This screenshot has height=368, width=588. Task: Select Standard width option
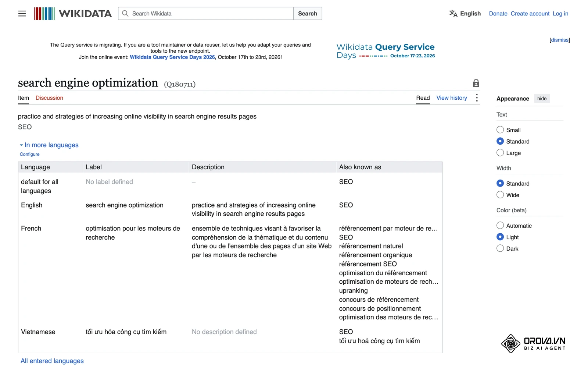[500, 183]
